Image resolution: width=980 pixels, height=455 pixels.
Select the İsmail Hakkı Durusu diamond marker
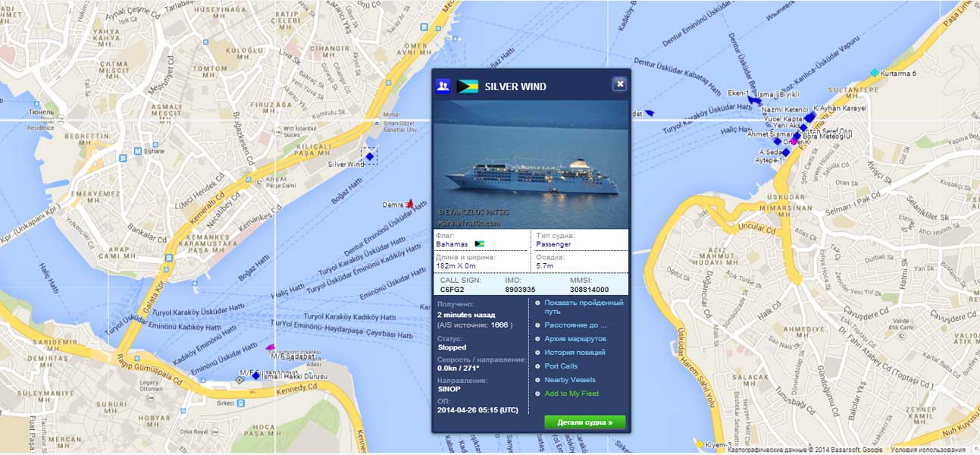click(256, 375)
